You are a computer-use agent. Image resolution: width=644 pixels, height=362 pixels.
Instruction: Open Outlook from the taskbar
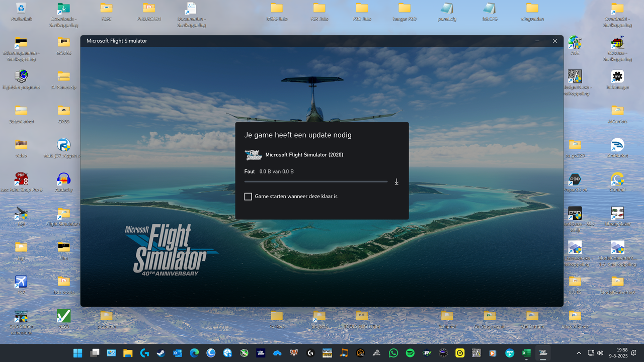178,353
